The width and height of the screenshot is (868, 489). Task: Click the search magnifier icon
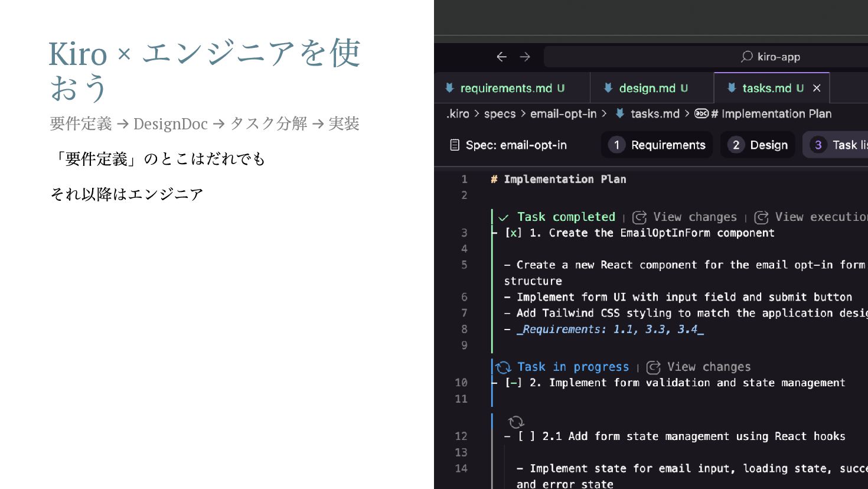[747, 57]
